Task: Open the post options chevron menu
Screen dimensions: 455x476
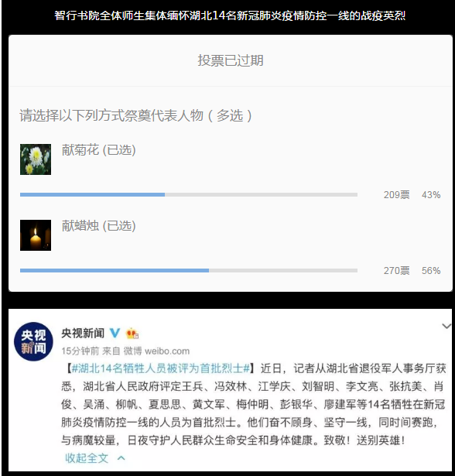Action: pos(446,327)
